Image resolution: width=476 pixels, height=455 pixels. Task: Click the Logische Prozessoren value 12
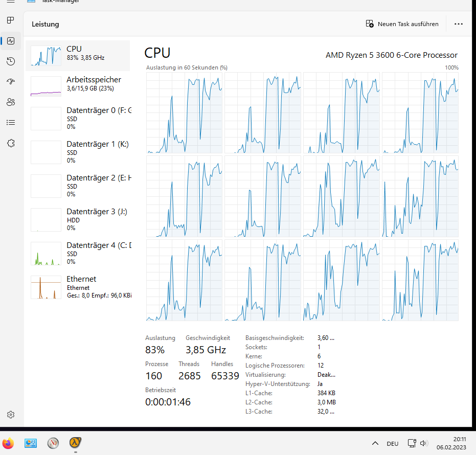[x=321, y=366]
